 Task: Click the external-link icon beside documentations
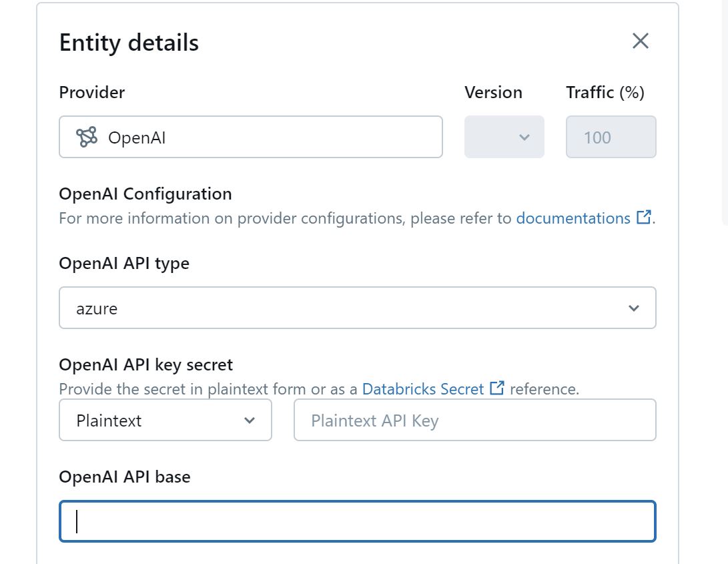coord(643,217)
